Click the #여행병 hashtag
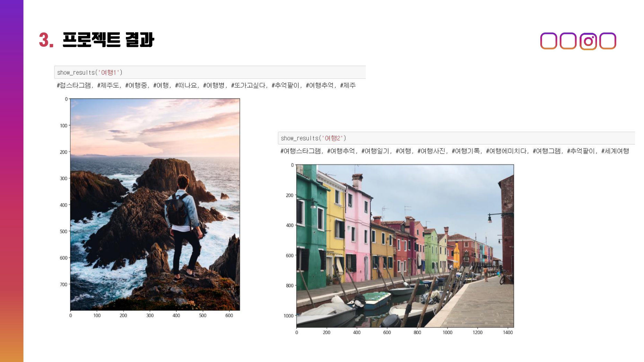The height and width of the screenshot is (362, 644). [x=214, y=85]
